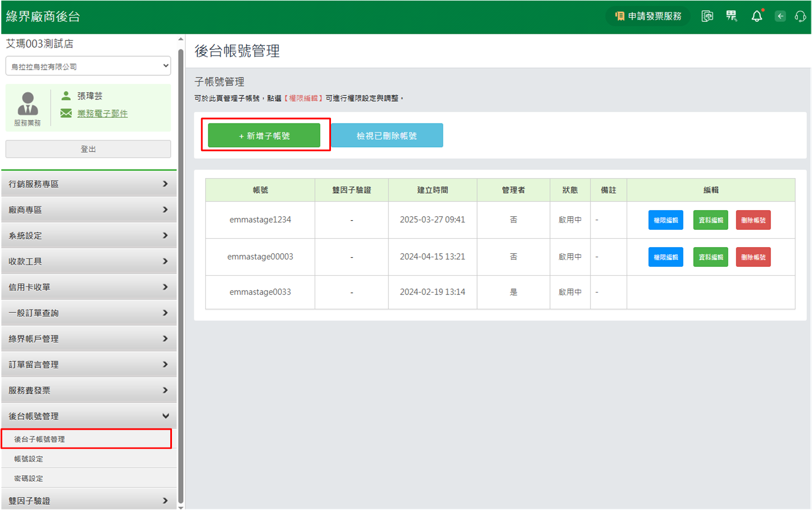Click 權限編輯 for emmastage00003
This screenshot has width=812, height=510.
coord(666,257)
